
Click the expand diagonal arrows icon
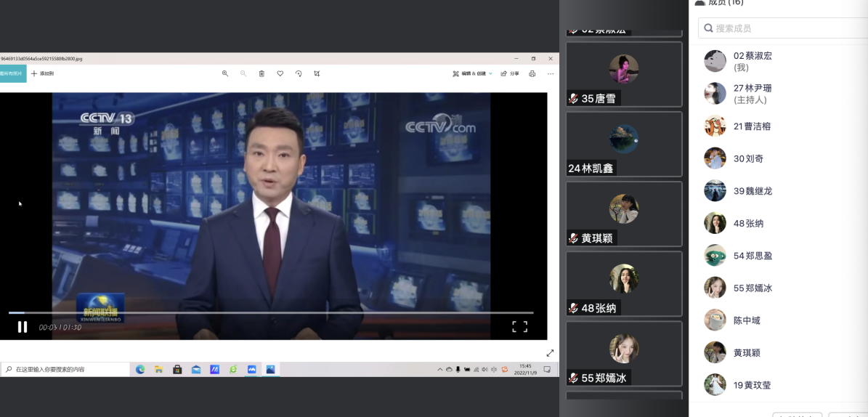tap(550, 353)
